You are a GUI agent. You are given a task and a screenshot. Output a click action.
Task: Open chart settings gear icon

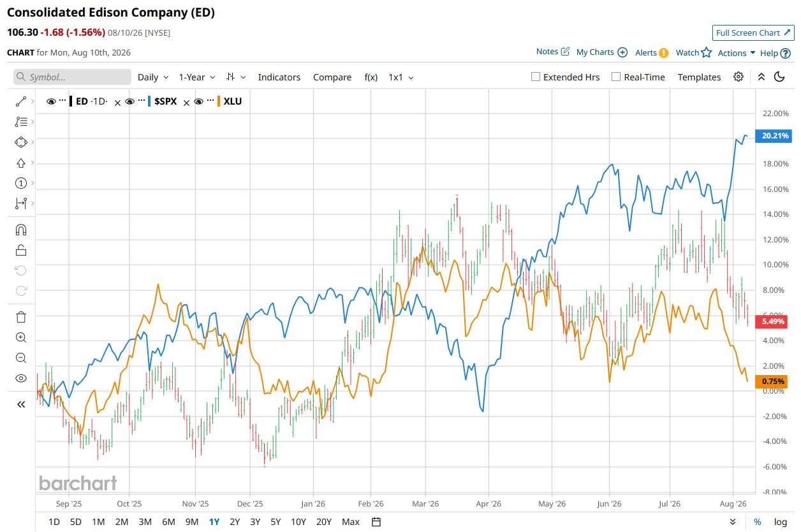739,77
